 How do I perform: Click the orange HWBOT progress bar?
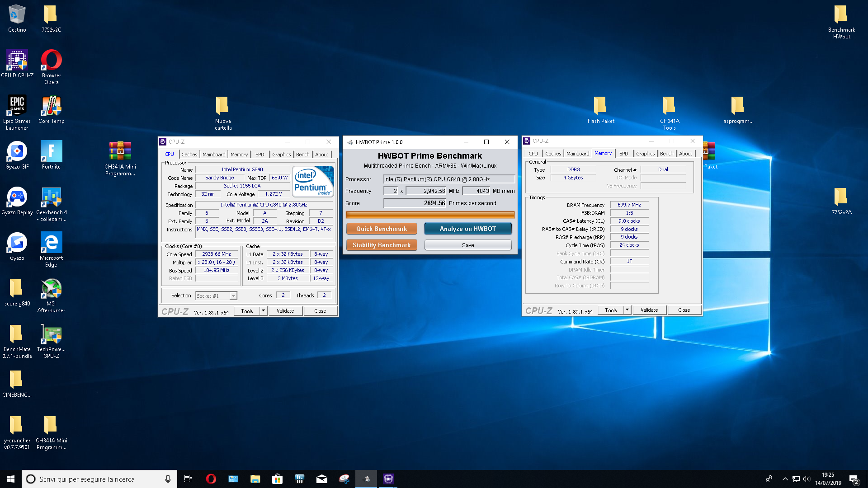coord(430,215)
